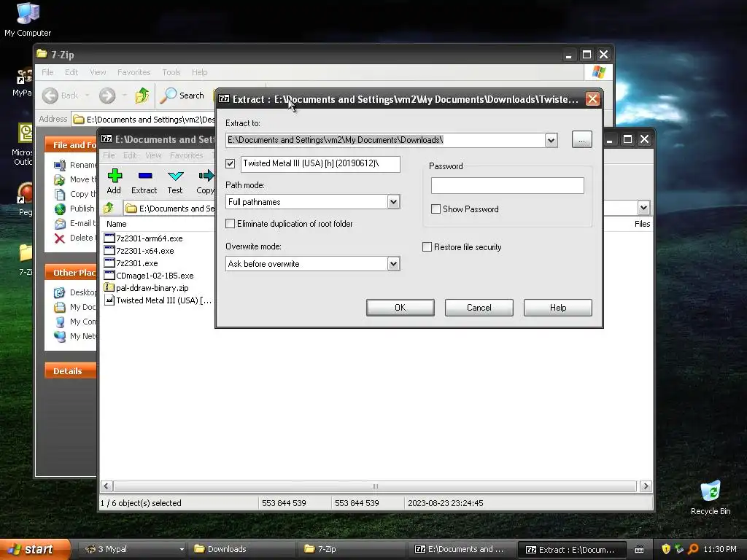This screenshot has height=560, width=747.
Task: Open the Extract to path dropdown
Action: [551, 140]
